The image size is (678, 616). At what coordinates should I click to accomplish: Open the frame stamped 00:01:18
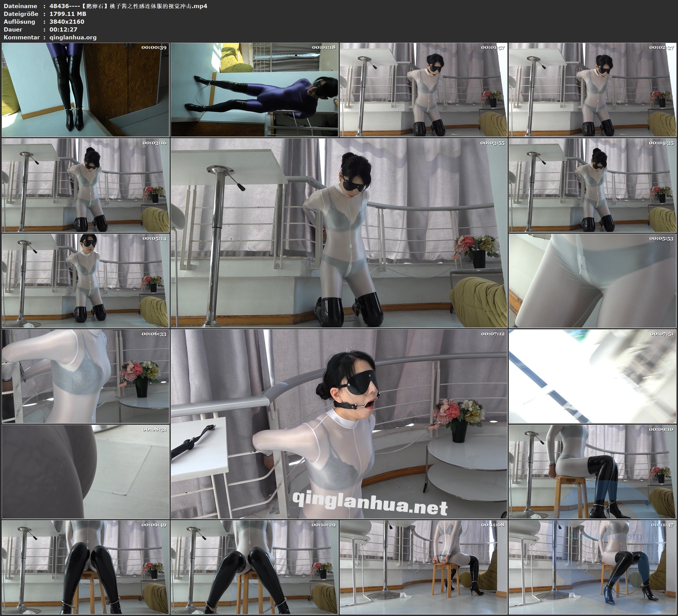254,89
